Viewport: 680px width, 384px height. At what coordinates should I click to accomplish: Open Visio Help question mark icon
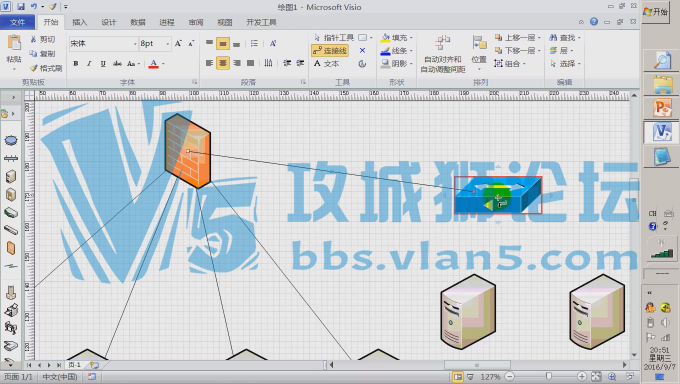(x=594, y=22)
